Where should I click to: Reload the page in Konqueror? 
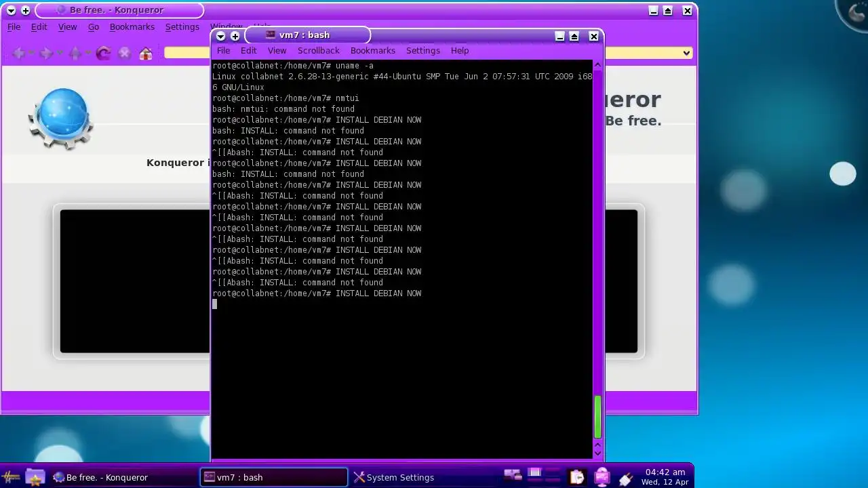point(103,53)
